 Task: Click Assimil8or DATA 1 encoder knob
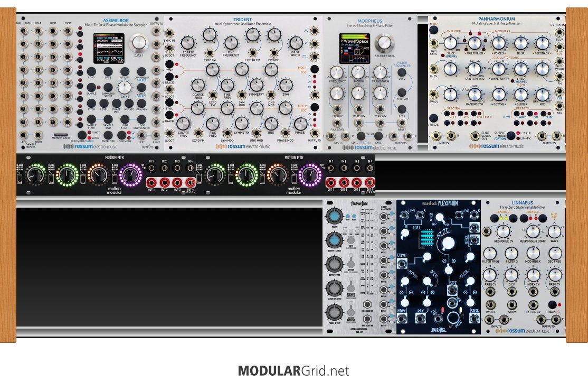[x=139, y=43]
